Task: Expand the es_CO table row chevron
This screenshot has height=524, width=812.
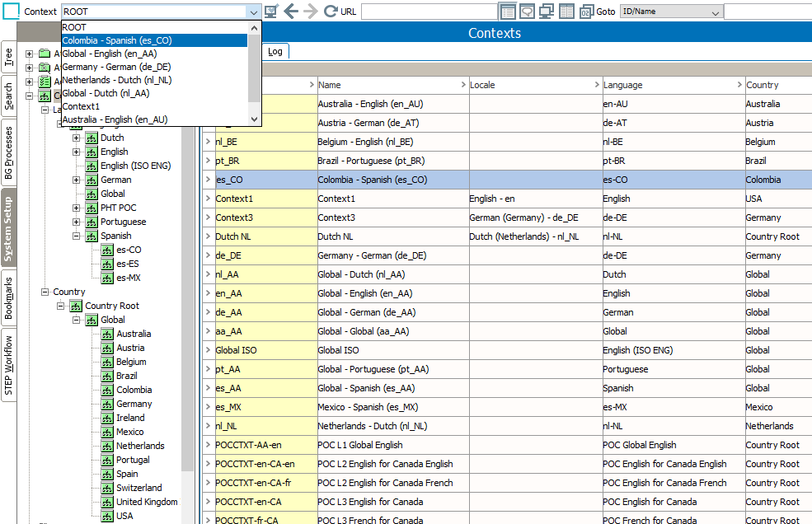Action: click(208, 180)
